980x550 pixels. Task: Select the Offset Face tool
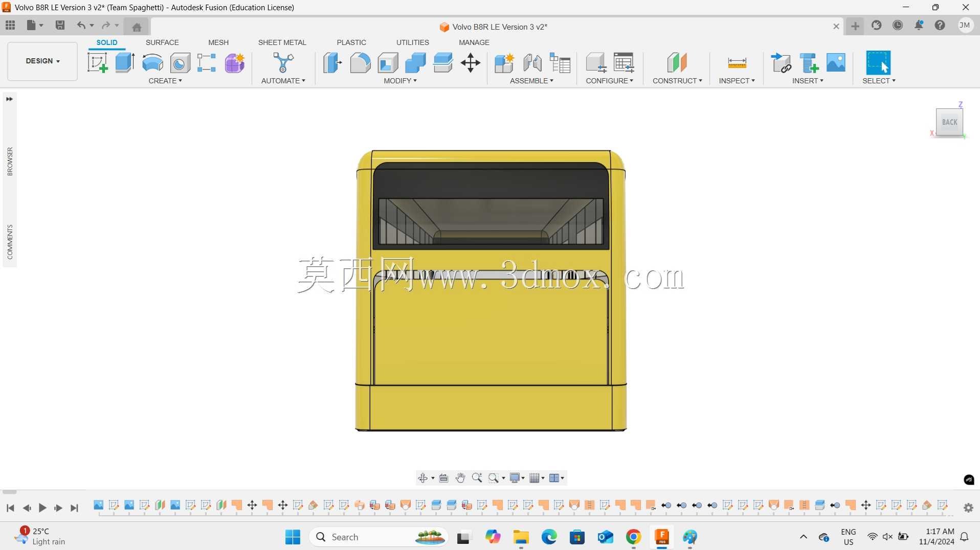pyautogui.click(x=443, y=63)
